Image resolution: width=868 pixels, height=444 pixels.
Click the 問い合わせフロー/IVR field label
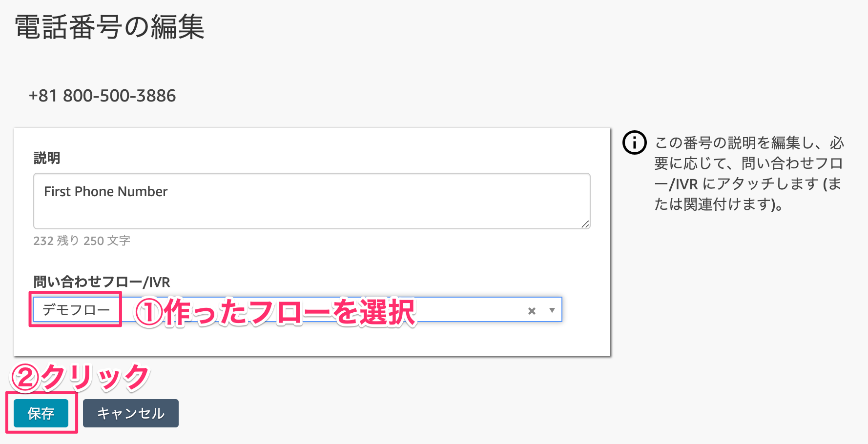pos(102,282)
